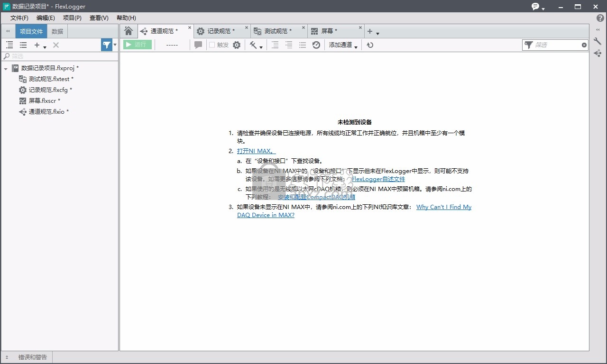Open the dropdown arrow beside filter funnel
Viewport: 607px width, 364px height.
[115, 45]
